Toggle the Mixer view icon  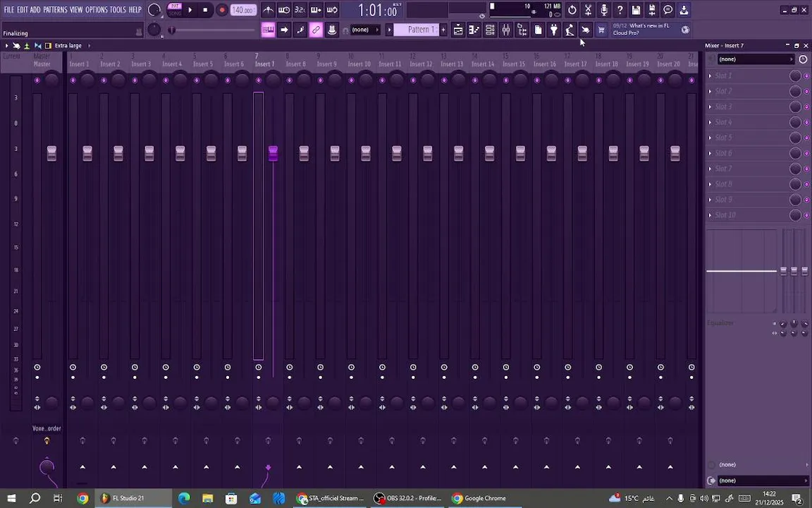click(x=506, y=30)
